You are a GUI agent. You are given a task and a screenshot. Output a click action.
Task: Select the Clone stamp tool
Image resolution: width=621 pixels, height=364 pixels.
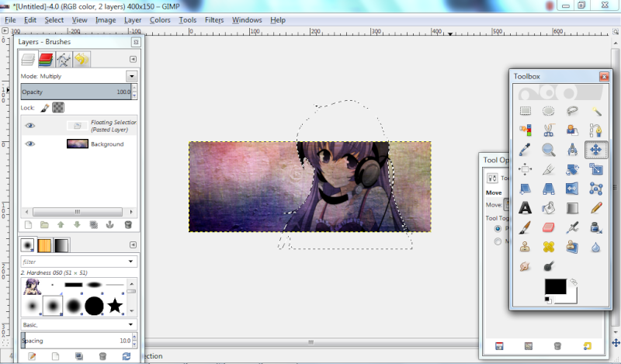coord(526,247)
